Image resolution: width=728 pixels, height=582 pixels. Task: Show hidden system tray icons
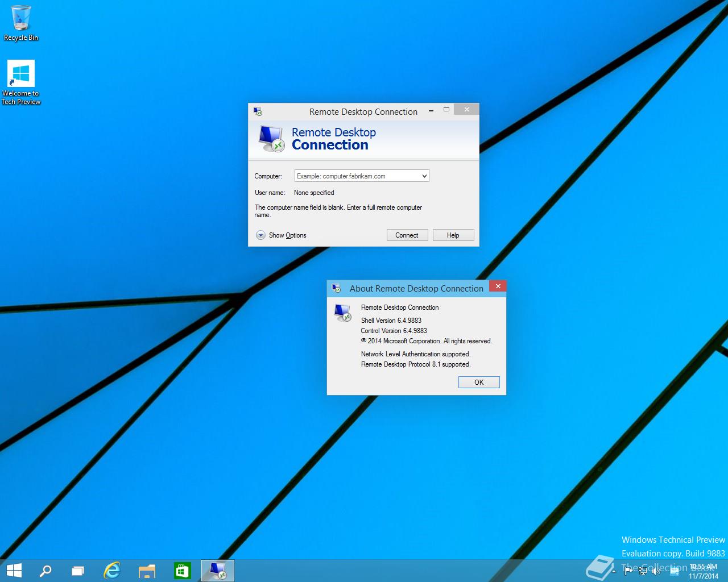pyautogui.click(x=614, y=571)
